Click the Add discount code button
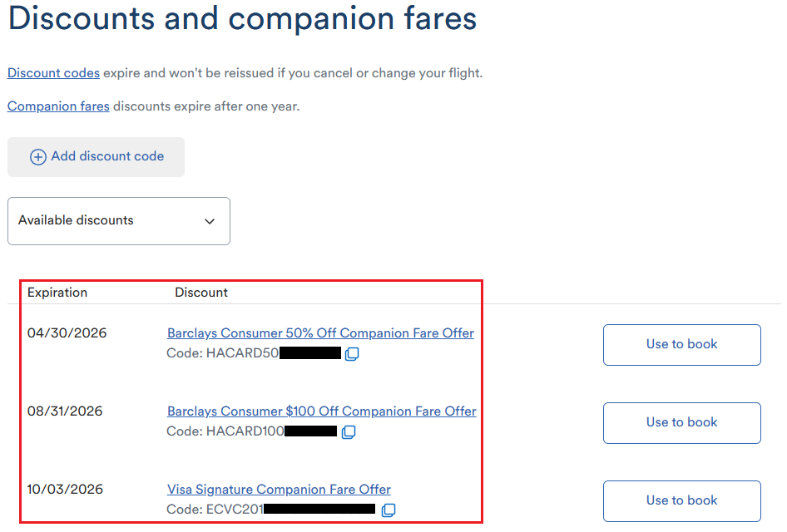The width and height of the screenshot is (787, 532). (97, 157)
